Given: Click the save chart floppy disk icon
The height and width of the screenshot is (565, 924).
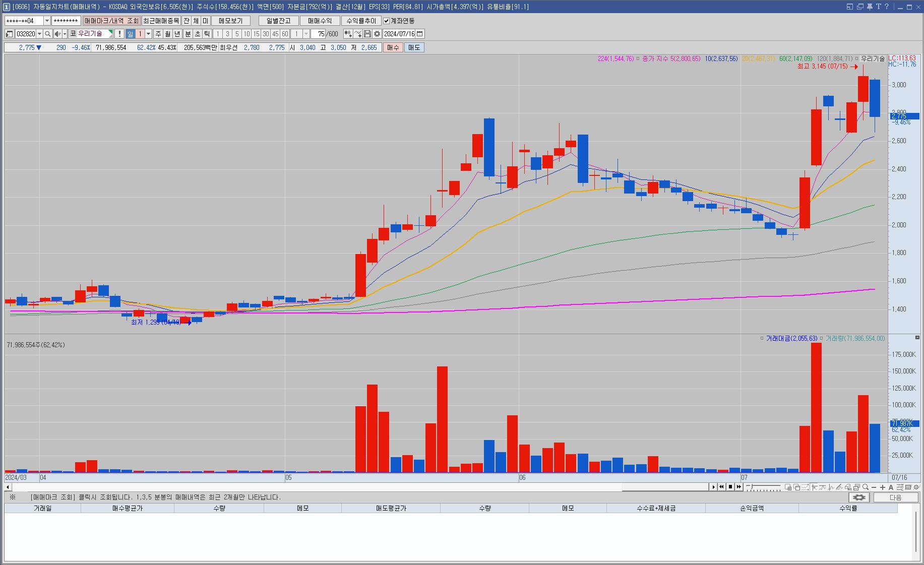Looking at the screenshot, I should [x=367, y=34].
